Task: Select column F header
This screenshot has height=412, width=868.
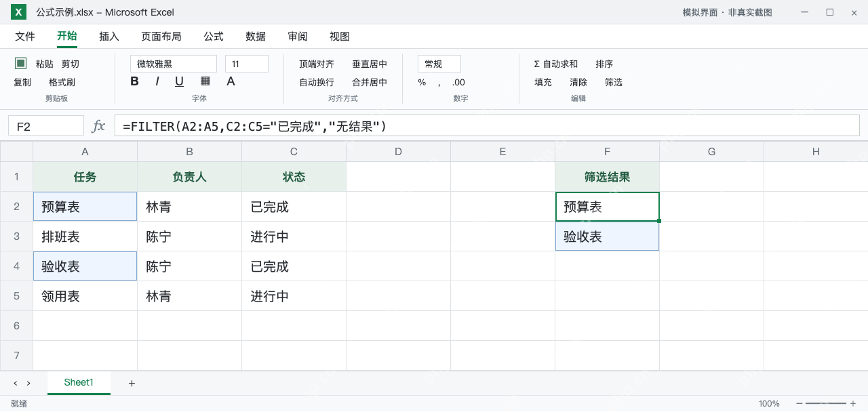Action: 607,151
